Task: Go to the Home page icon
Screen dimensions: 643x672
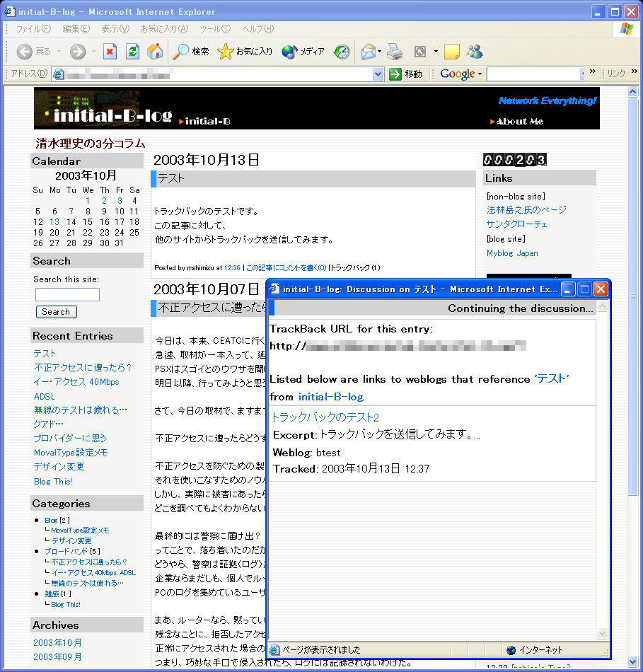Action: (x=154, y=52)
